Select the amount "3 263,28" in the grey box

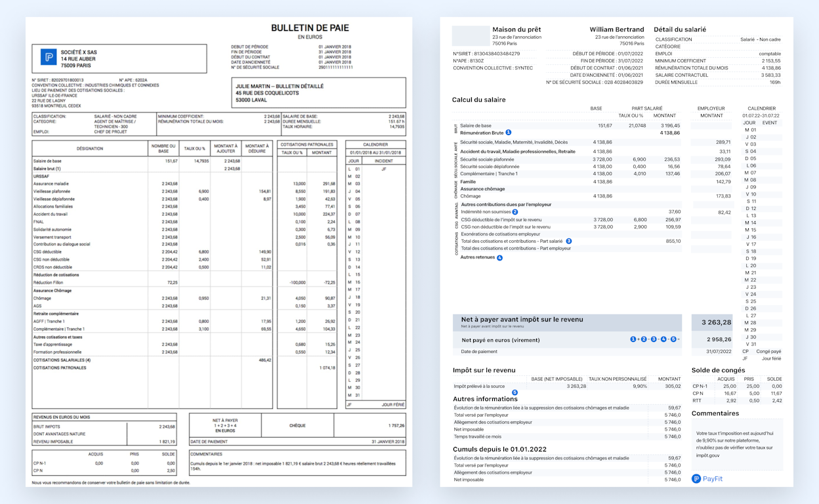pos(716,322)
